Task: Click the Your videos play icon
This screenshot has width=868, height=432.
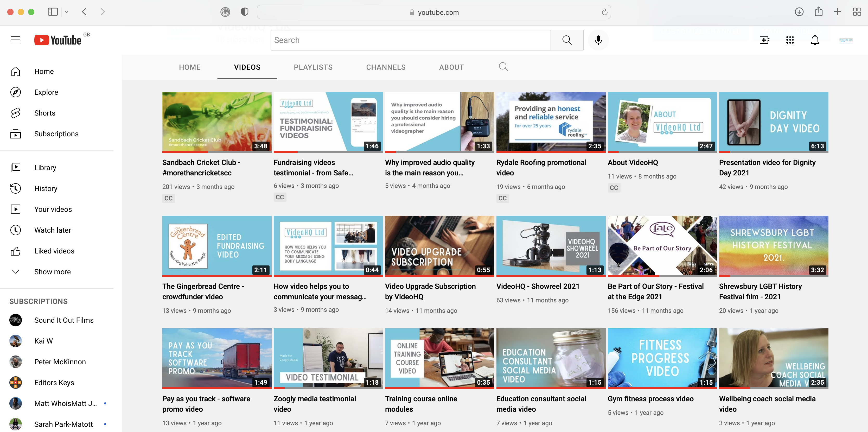Action: point(16,209)
